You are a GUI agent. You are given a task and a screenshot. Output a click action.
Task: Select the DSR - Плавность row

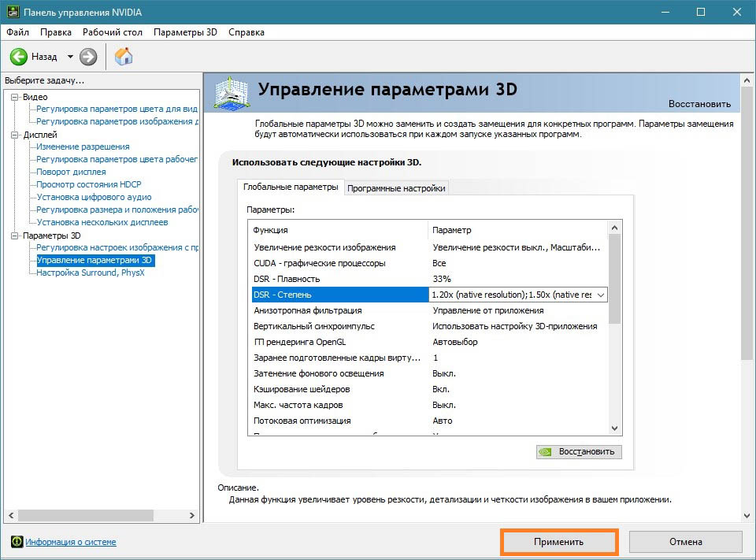429,279
